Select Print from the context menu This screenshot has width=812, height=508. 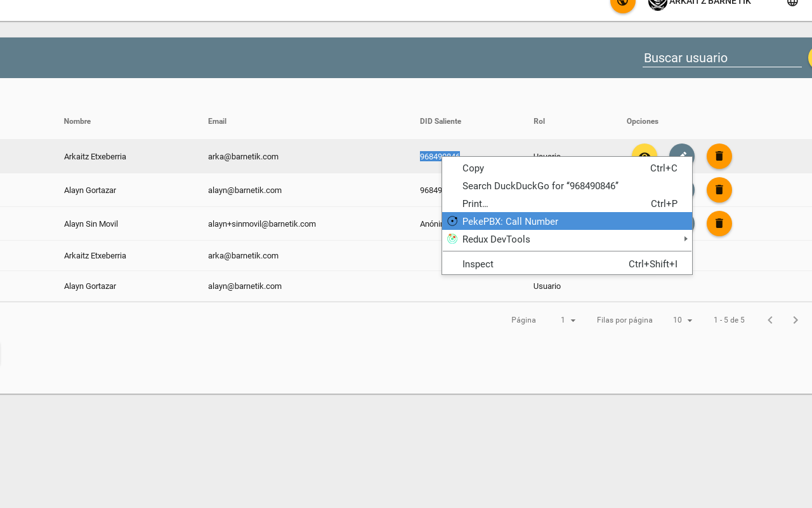(x=475, y=204)
